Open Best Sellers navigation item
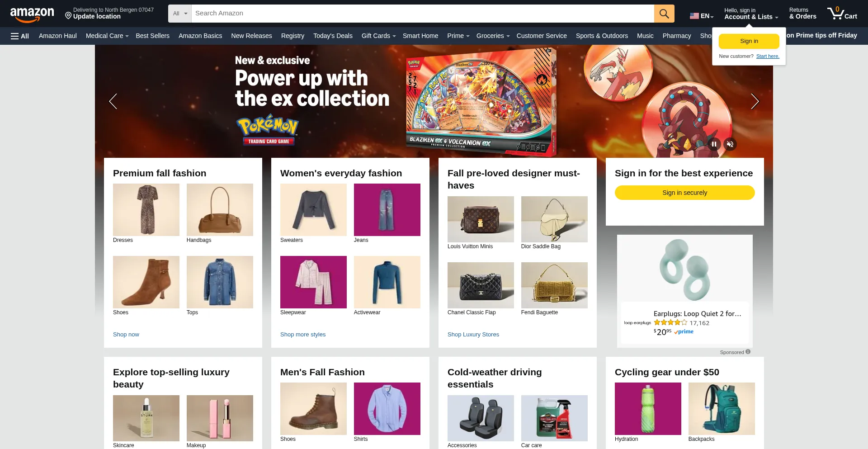Image resolution: width=868 pixels, height=449 pixels. (x=152, y=36)
